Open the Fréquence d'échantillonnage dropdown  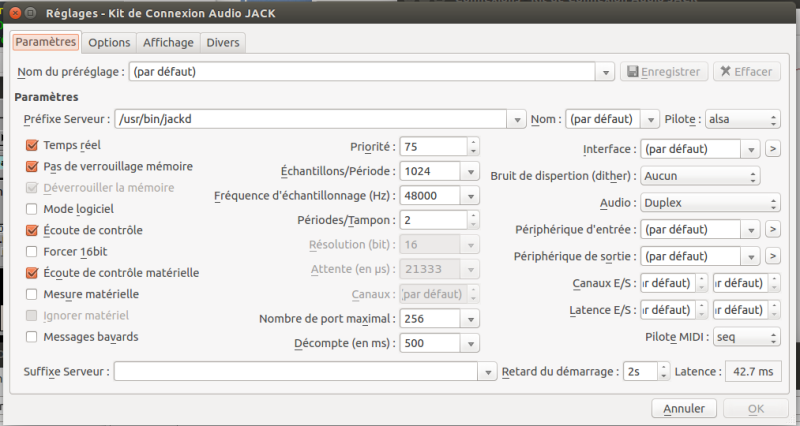pyautogui.click(x=470, y=196)
